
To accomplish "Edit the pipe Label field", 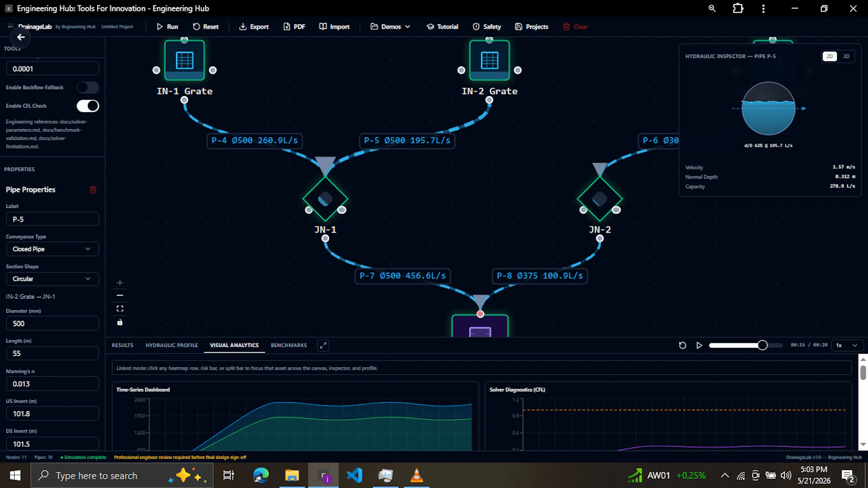I will 53,219.
